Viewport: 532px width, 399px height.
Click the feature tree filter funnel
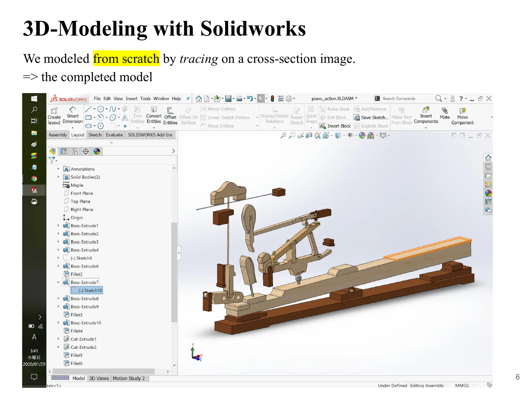[52, 160]
